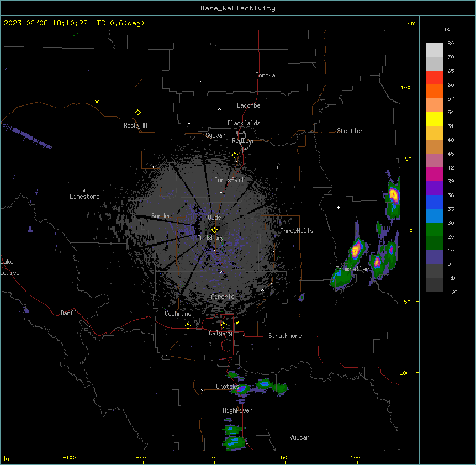The width and height of the screenshot is (476, 465).
Task: Click the Stettler city label
Action: point(350,131)
